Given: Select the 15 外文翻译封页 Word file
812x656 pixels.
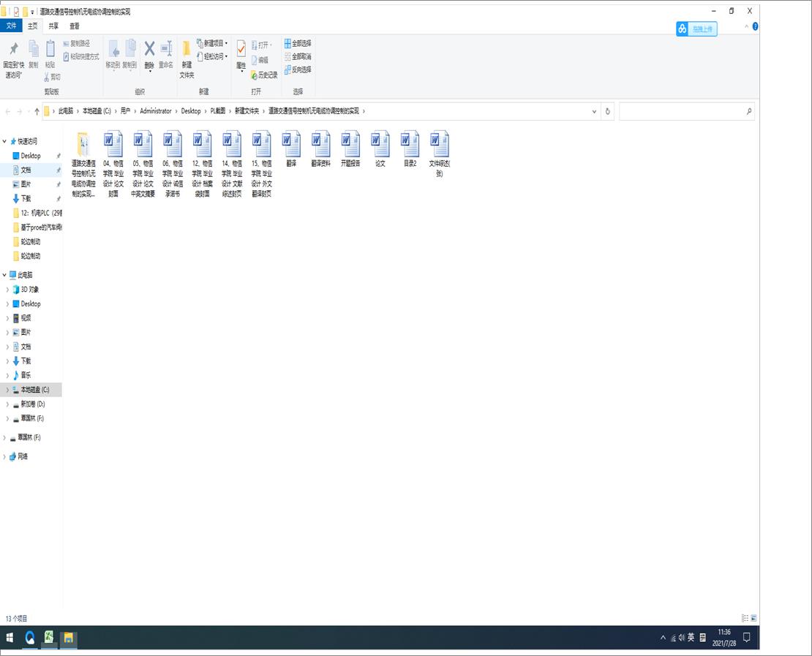Looking at the screenshot, I should tap(261, 164).
